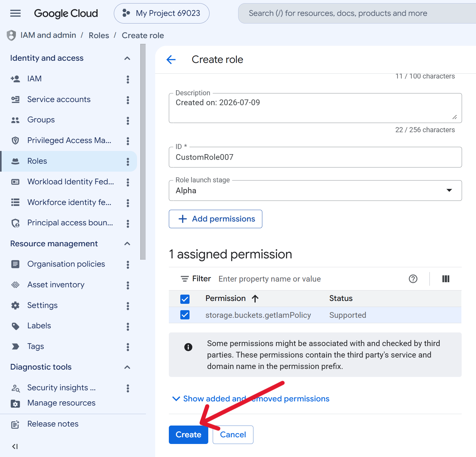Open Groups in sidebar
The width and height of the screenshot is (476, 457).
41,120
